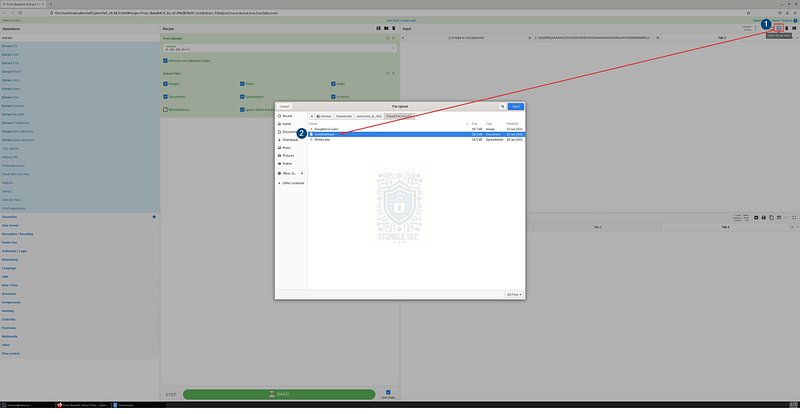This screenshot has height=414, width=800.
Task: Open the All Files filter dropdown
Action: pyautogui.click(x=514, y=295)
